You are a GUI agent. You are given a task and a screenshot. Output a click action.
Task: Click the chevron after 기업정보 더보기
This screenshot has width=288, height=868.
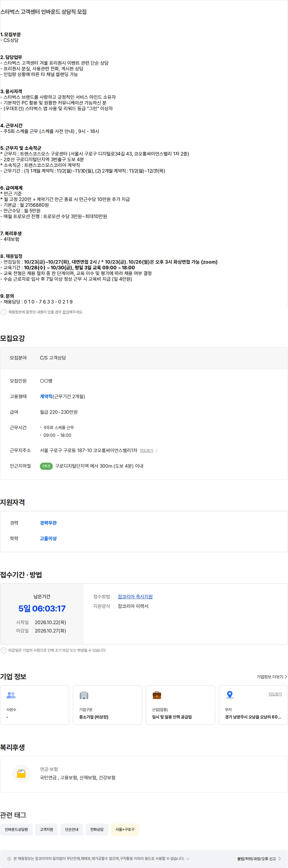[x=286, y=677]
